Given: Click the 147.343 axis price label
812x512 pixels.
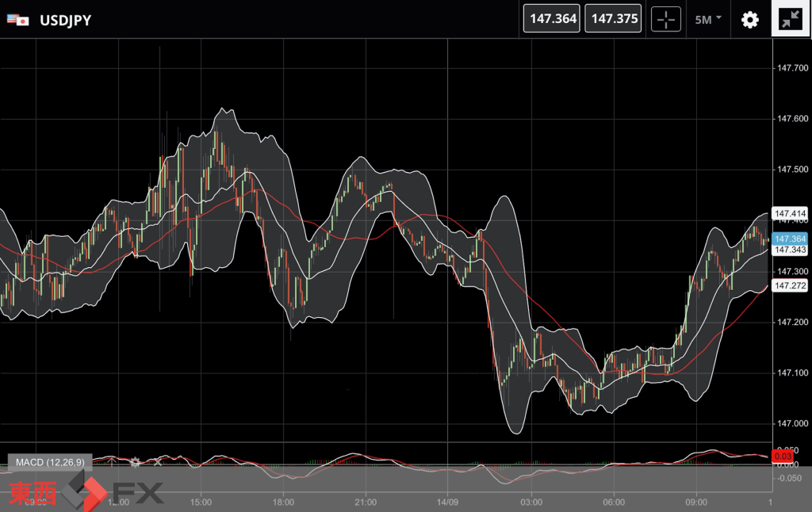Looking at the screenshot, I should [x=790, y=250].
